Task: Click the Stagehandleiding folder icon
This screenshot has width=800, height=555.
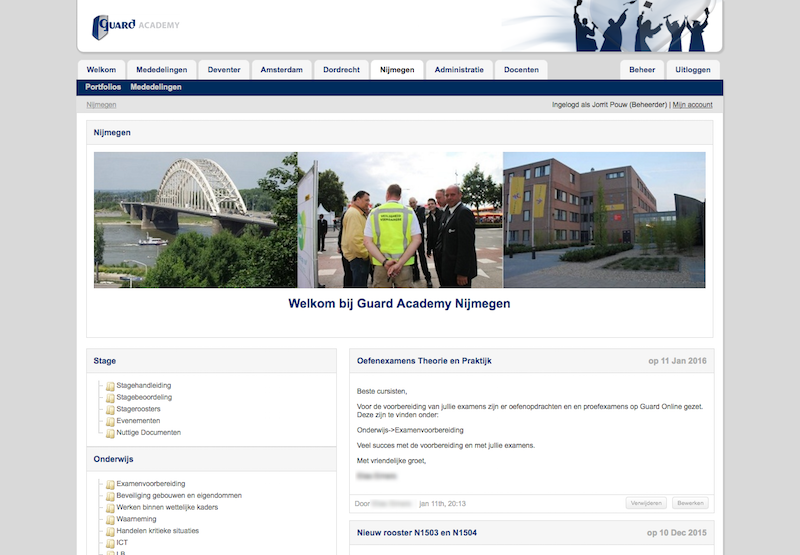Action: coord(110,385)
